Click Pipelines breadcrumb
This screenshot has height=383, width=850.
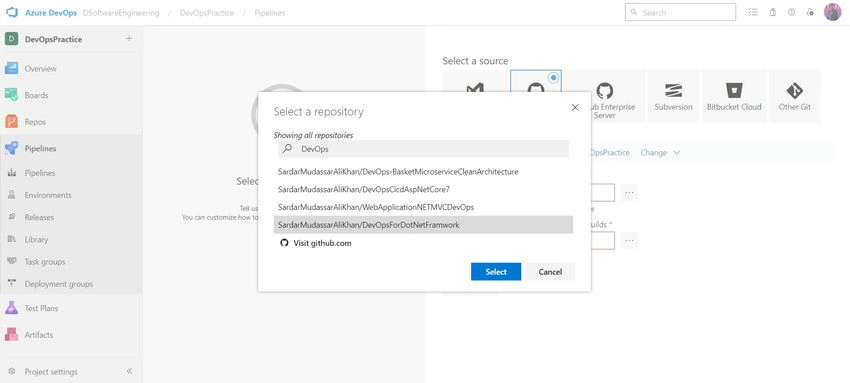[269, 12]
